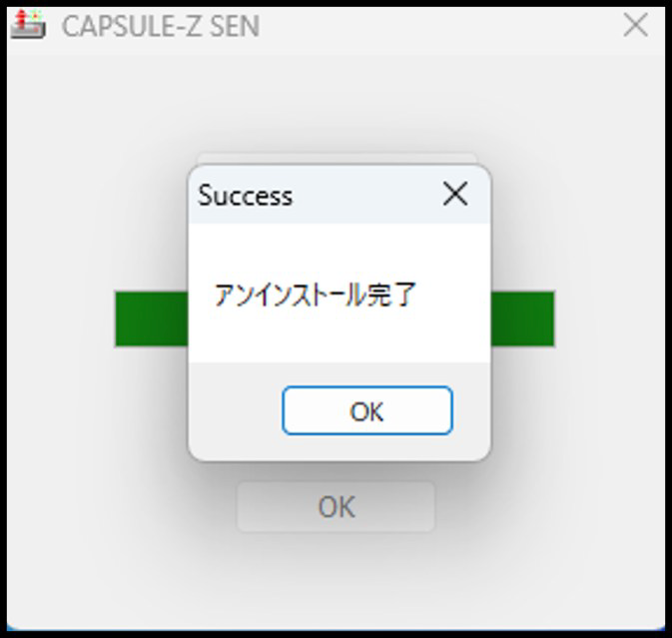The width and height of the screenshot is (672, 638).
Task: Click the アンインストール完了 message text
Action: point(315,295)
